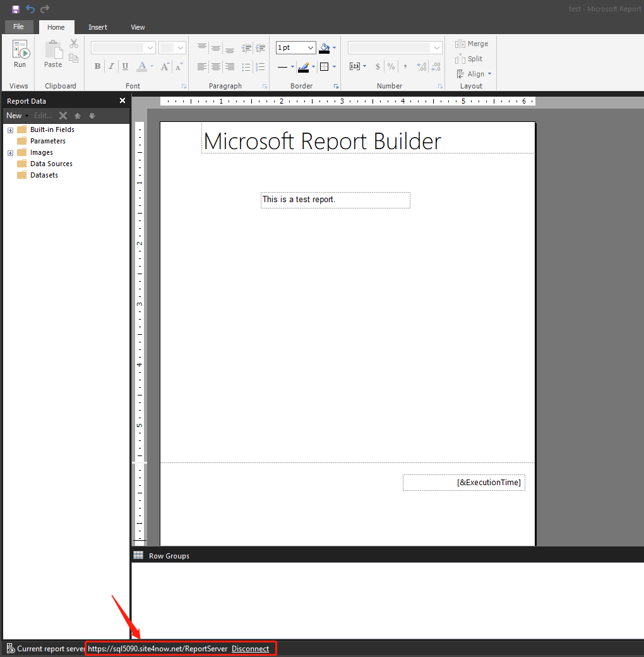
Task: Select the currency format icon in Number group
Action: (x=378, y=66)
